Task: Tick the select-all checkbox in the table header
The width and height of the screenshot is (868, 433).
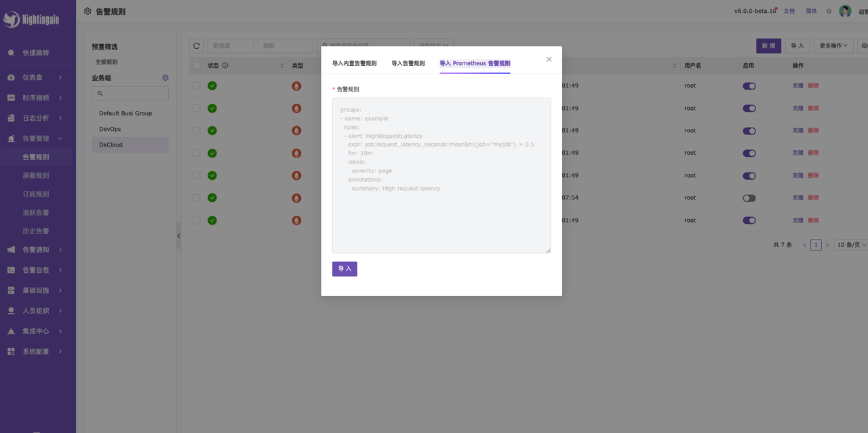Action: (197, 66)
